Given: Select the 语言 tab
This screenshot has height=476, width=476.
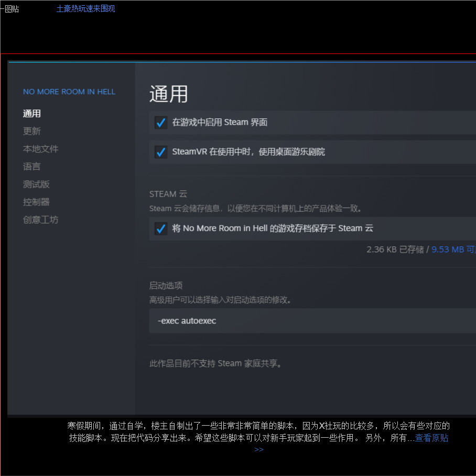Looking at the screenshot, I should click(32, 166).
